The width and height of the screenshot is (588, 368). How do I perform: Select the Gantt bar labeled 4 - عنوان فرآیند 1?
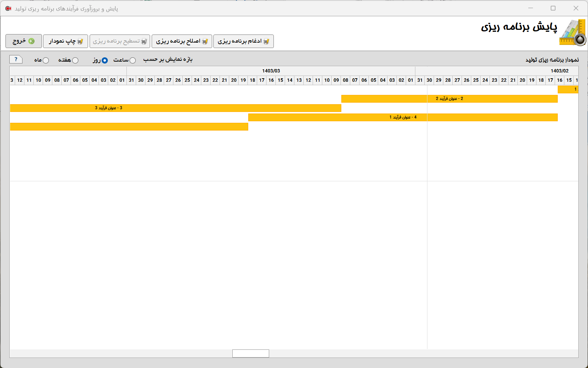coord(403,117)
